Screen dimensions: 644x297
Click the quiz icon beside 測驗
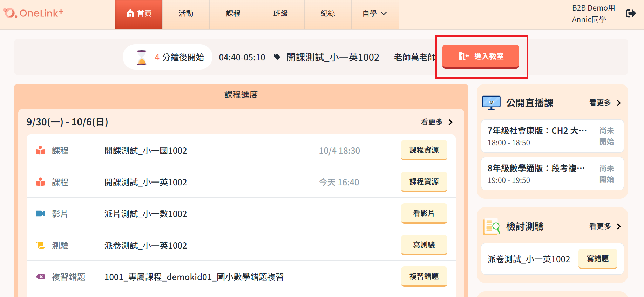click(x=40, y=245)
